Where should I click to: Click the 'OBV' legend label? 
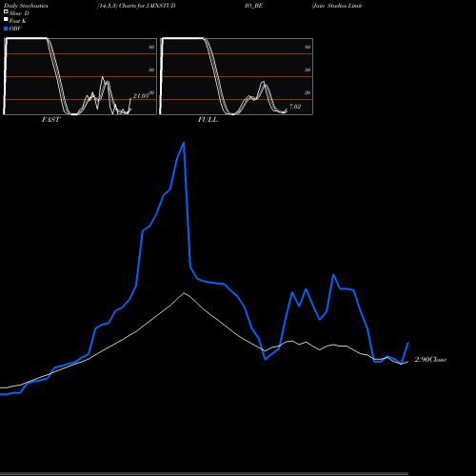point(15,29)
